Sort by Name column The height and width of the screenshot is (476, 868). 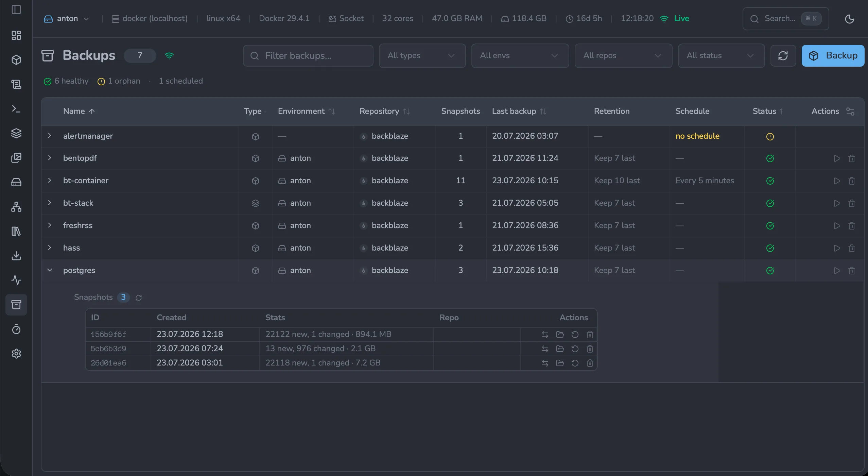pos(79,111)
